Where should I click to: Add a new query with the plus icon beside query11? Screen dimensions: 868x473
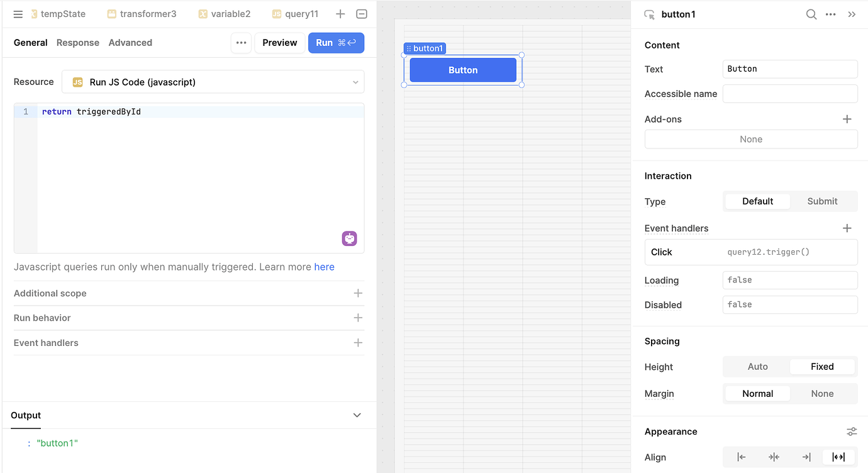[340, 14]
